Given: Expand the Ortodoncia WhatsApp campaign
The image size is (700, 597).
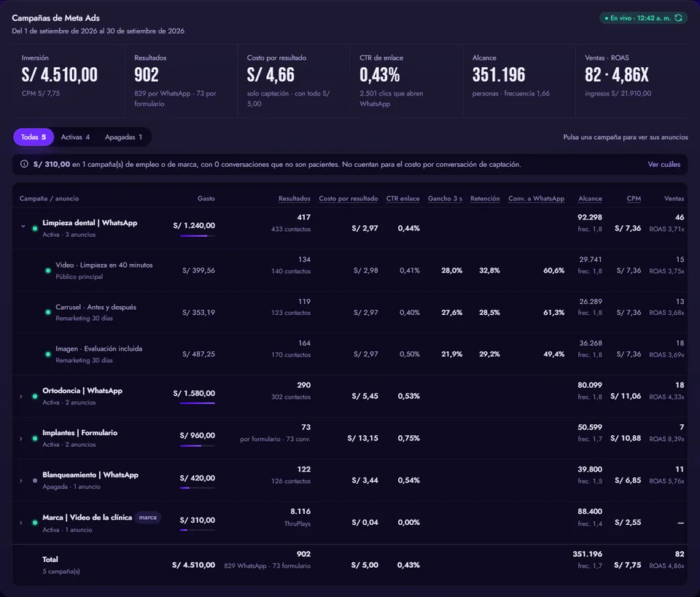Looking at the screenshot, I should pyautogui.click(x=21, y=397).
